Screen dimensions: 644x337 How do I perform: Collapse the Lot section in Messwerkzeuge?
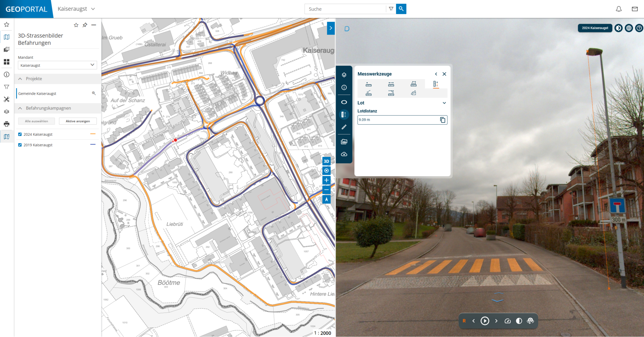pos(444,103)
